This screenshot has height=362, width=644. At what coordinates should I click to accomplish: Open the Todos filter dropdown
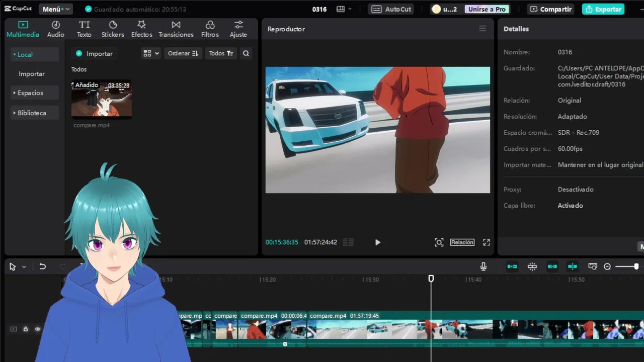point(221,53)
